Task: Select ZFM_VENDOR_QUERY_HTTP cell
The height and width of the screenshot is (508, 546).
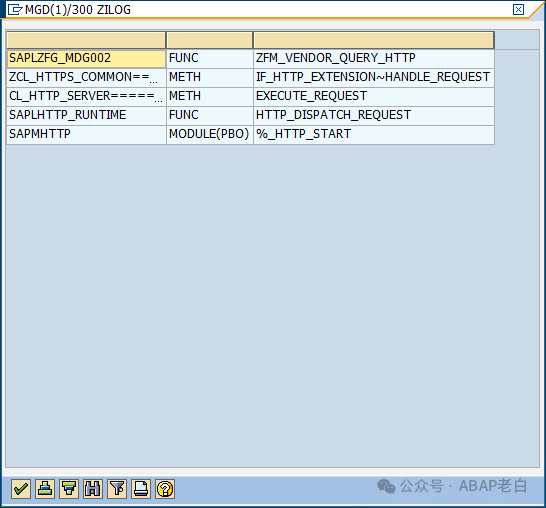Action: coord(374,58)
